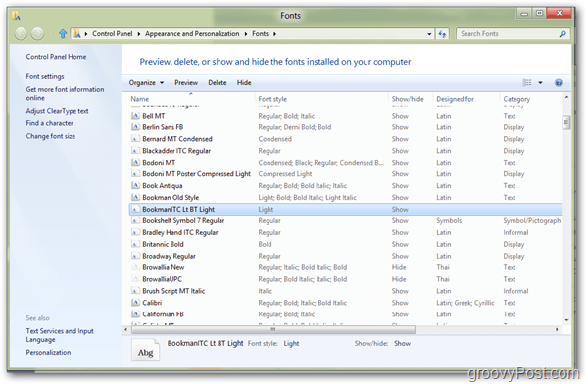The height and width of the screenshot is (384, 588).
Task: Expand the root breadcrumb arrow before Control Panel
Action: [x=86, y=34]
